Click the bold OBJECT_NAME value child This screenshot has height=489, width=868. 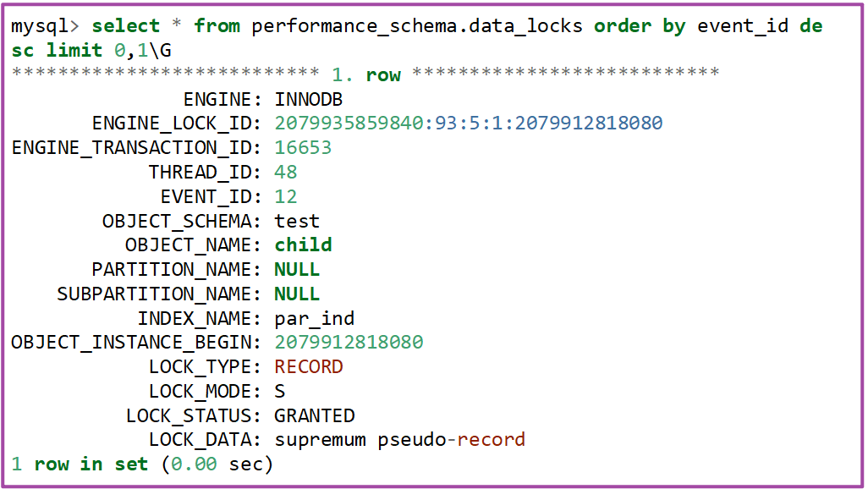(x=303, y=245)
